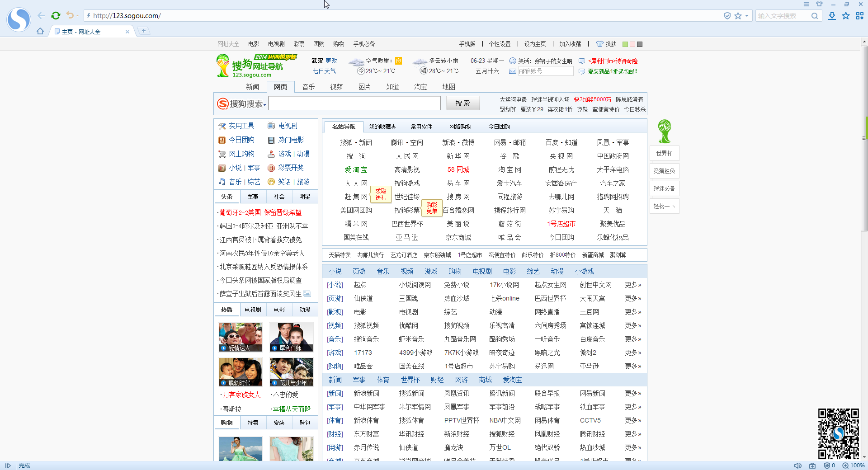Open the apps grid icon in toolbar
Screen dimensions: 868x470
(x=860, y=16)
